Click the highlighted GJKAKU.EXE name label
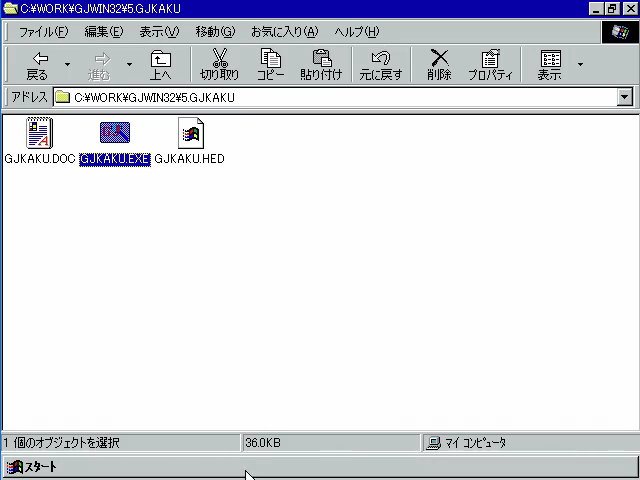Screen dimensions: 640x480 (x=115, y=159)
